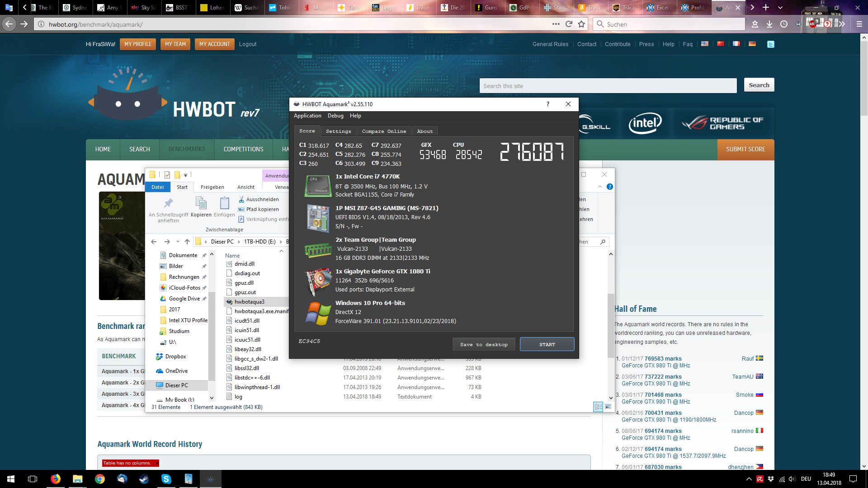Viewport: 868px width, 488px height.
Task: Open Windows Start menu
Action: [x=11, y=479]
